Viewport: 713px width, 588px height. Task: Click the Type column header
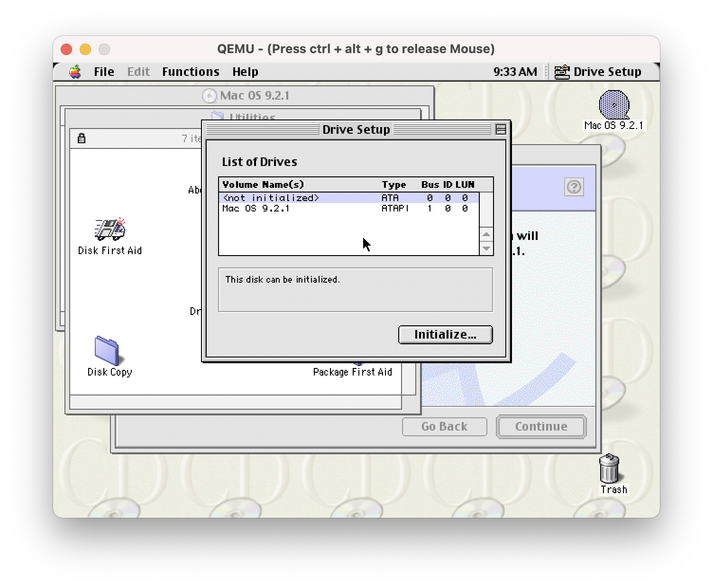[x=394, y=184]
